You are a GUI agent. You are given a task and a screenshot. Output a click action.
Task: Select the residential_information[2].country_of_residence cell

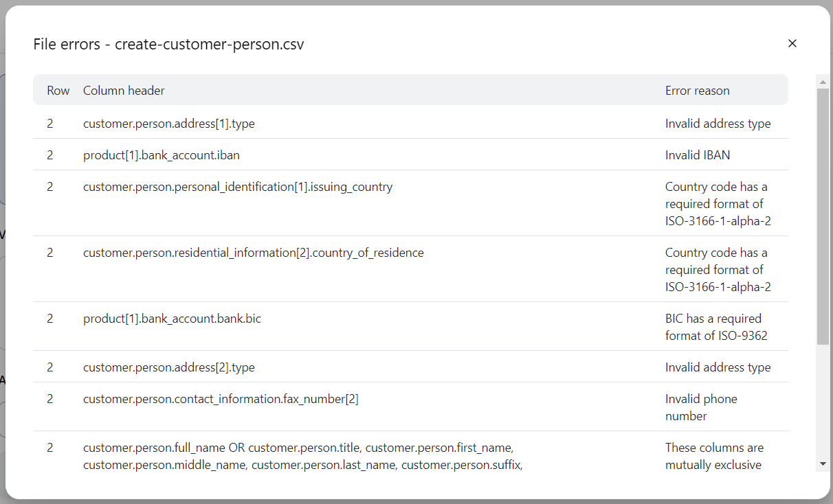253,253
